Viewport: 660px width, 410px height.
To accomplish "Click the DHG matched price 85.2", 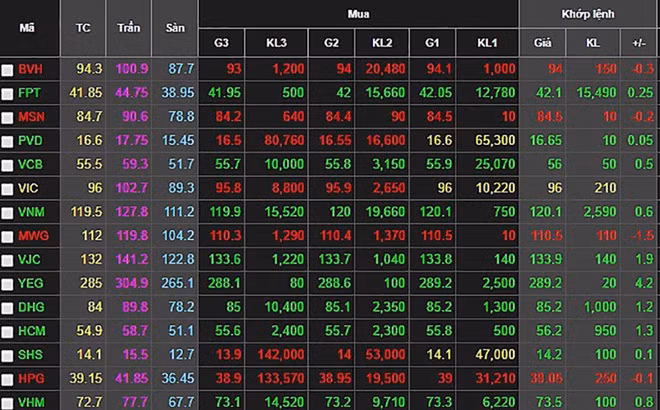I will 548,307.
